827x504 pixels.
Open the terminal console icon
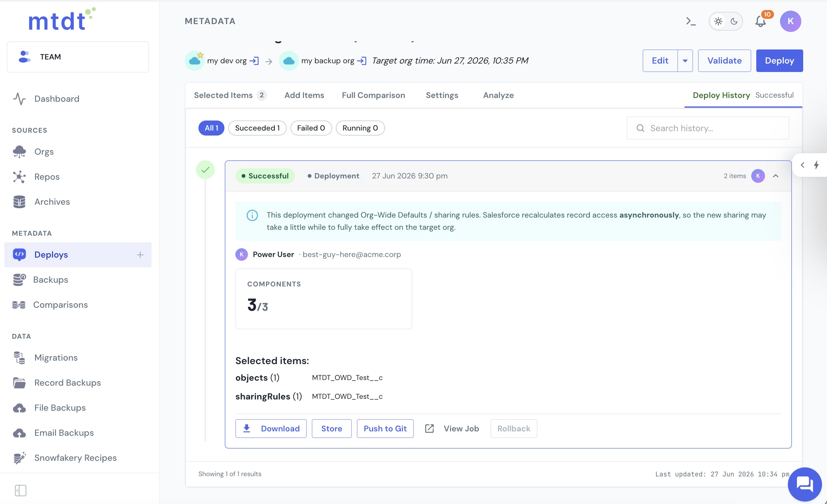691,22
